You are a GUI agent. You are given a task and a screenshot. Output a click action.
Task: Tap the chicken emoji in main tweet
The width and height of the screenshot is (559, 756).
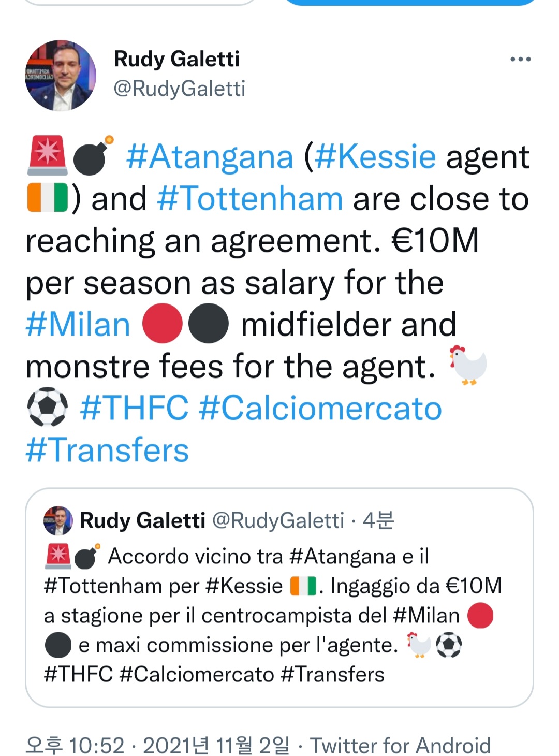[x=468, y=365]
